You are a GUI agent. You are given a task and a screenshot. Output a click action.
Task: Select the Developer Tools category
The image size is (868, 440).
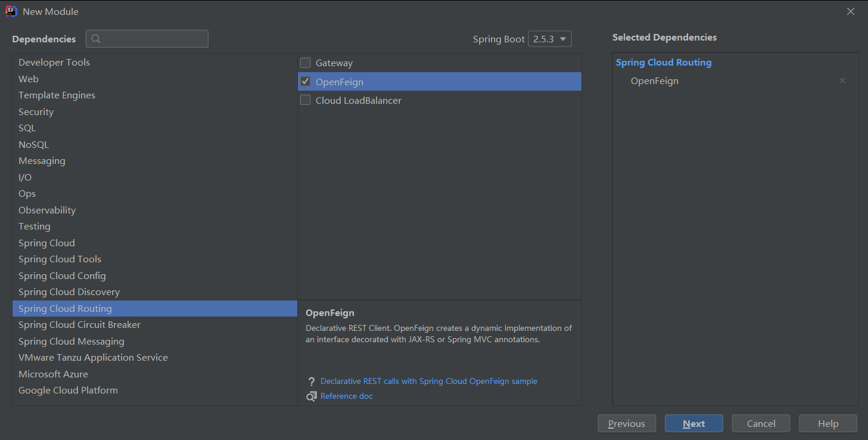pyautogui.click(x=155, y=62)
